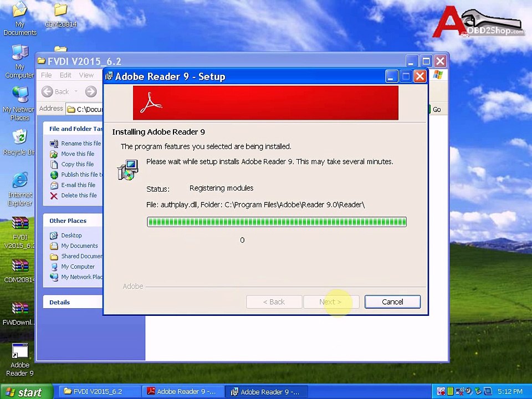Click Shared Documents folder icon
This screenshot has height=399, width=532.
pyautogui.click(x=54, y=257)
